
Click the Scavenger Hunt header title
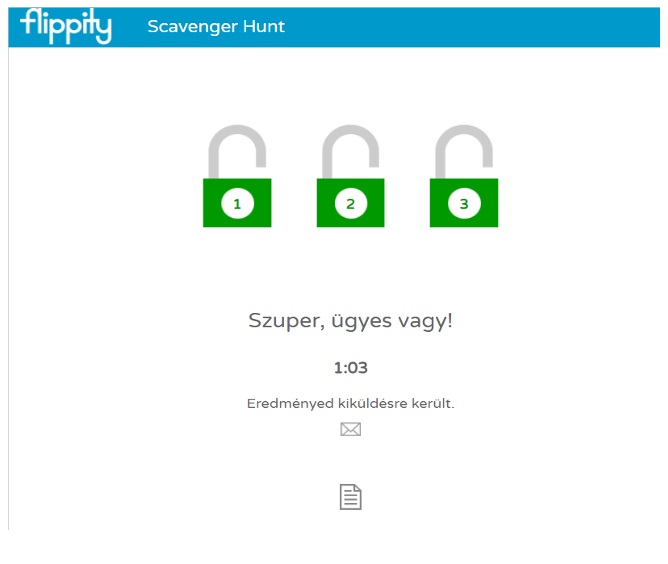point(216,26)
